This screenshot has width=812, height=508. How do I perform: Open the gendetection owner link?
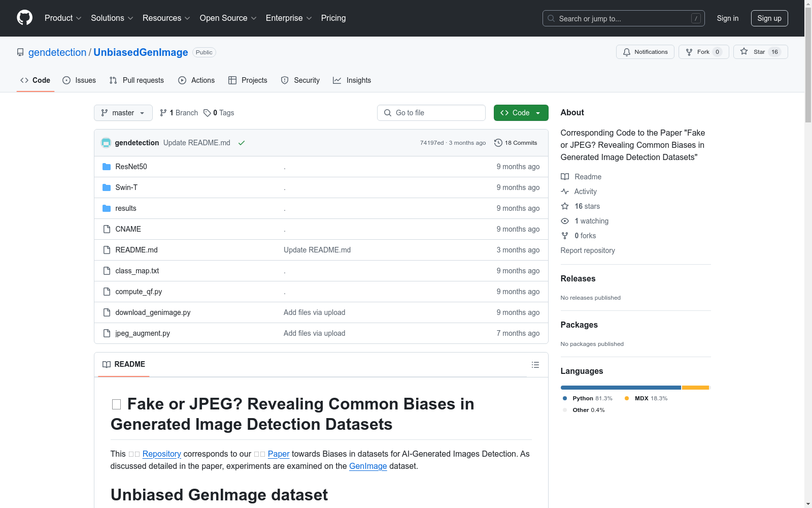(57, 52)
